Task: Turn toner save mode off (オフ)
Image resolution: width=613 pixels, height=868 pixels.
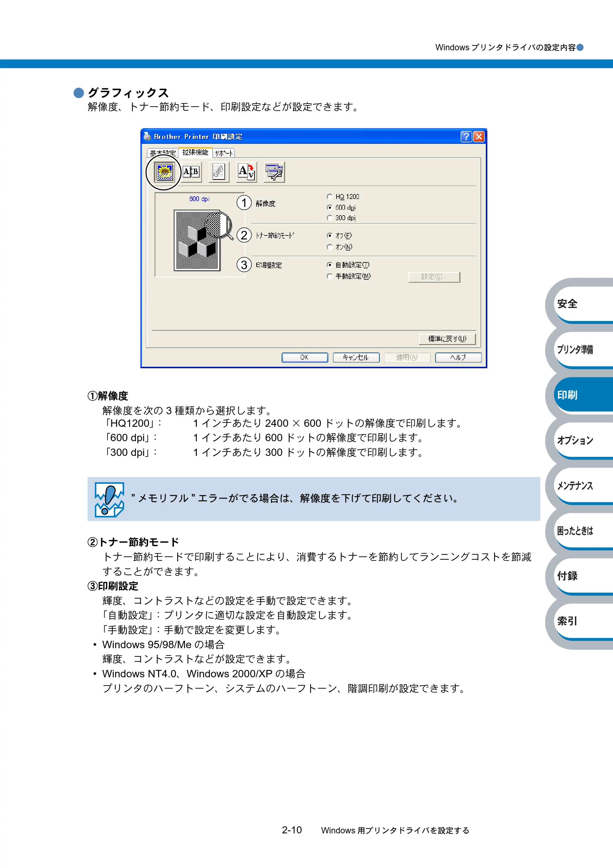Action: pyautogui.click(x=339, y=235)
